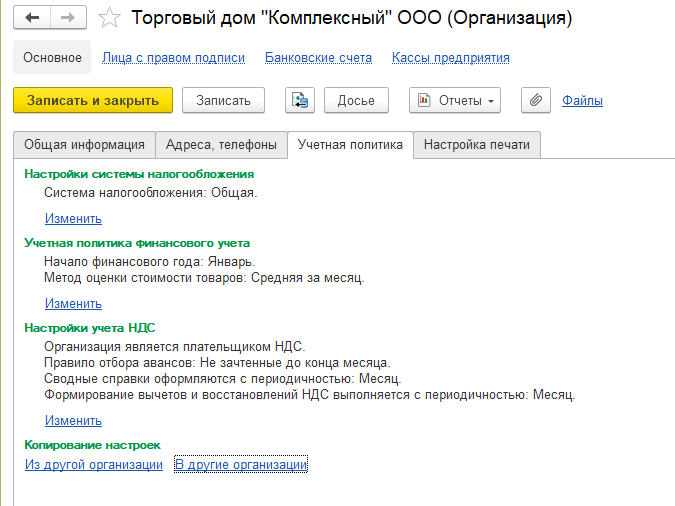Open the Досье button
675x506 pixels.
tap(356, 100)
